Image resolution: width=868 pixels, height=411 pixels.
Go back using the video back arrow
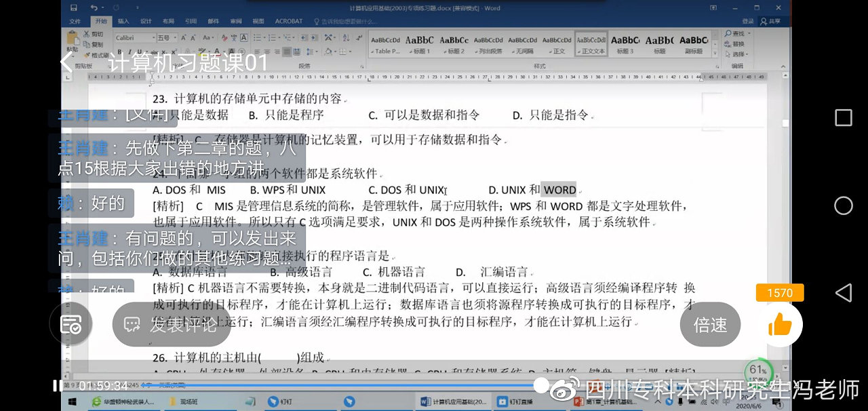[x=66, y=62]
